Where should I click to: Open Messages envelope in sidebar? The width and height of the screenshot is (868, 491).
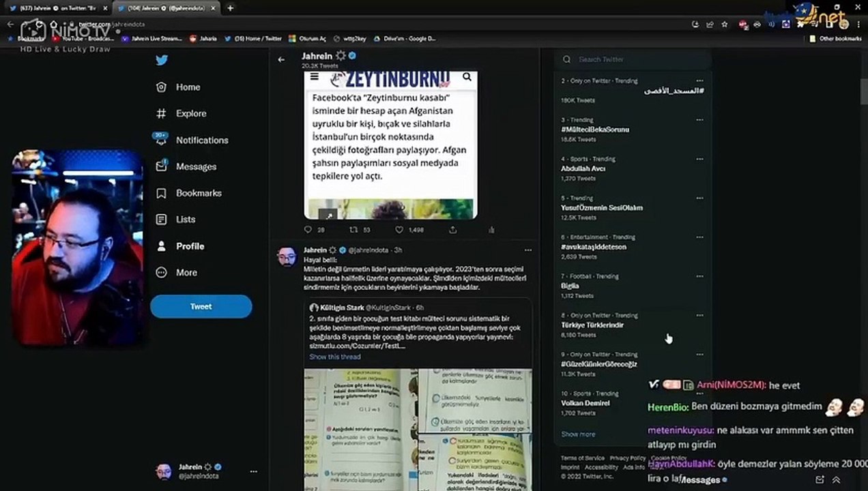coord(186,166)
